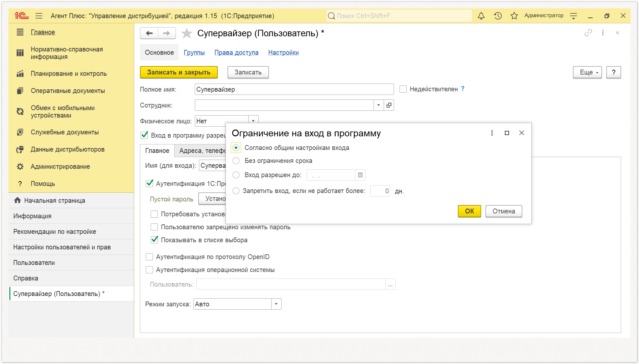Open form's three-dot options menu

click(x=603, y=33)
